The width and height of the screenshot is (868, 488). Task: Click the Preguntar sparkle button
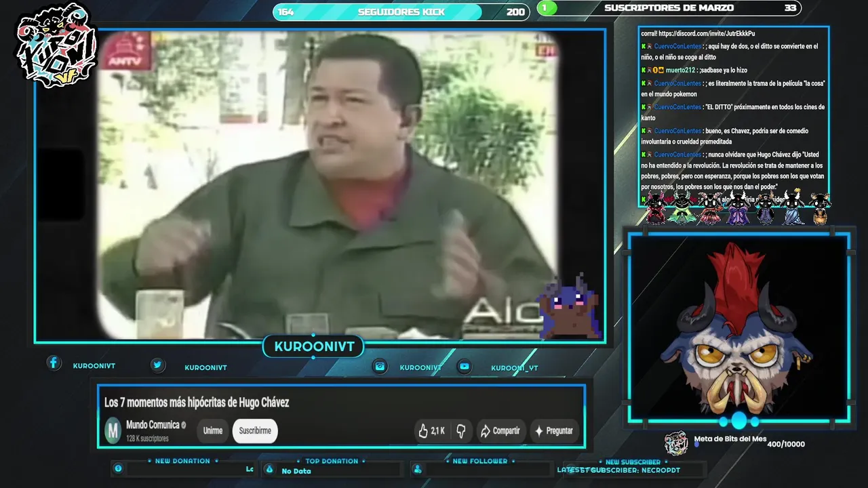point(554,430)
